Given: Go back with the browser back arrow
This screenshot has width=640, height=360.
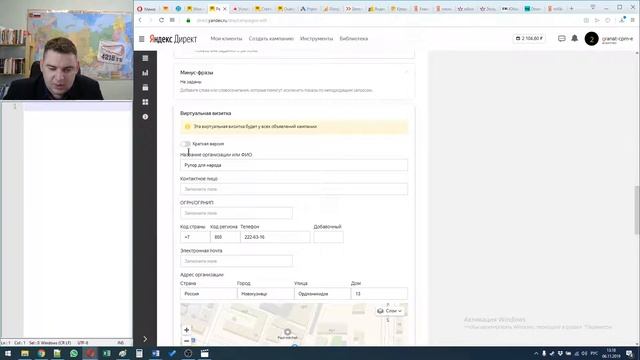Looking at the screenshot, I should pyautogui.click(x=140, y=20).
